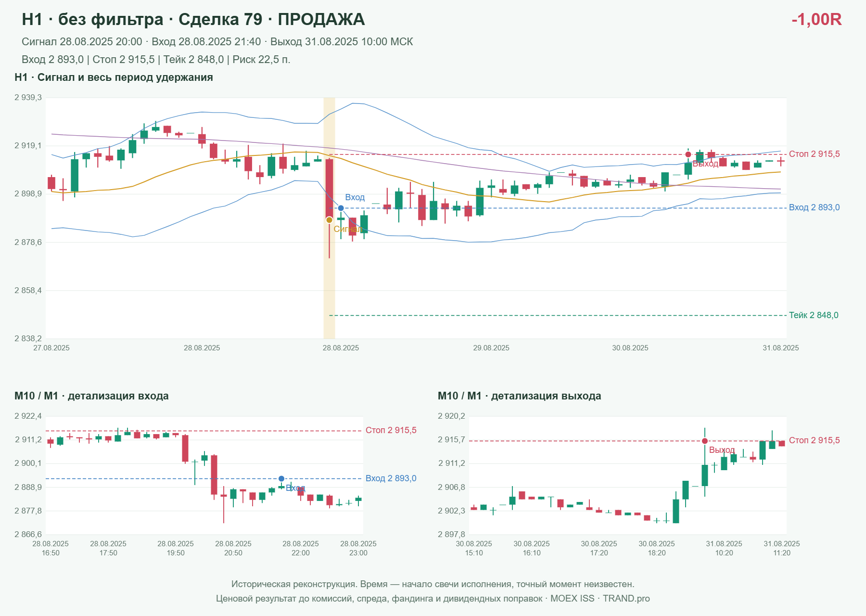Click heading 'M10 / M1 · детализация входа'
Image resolution: width=866 pixels, height=616 pixels.
[91, 396]
